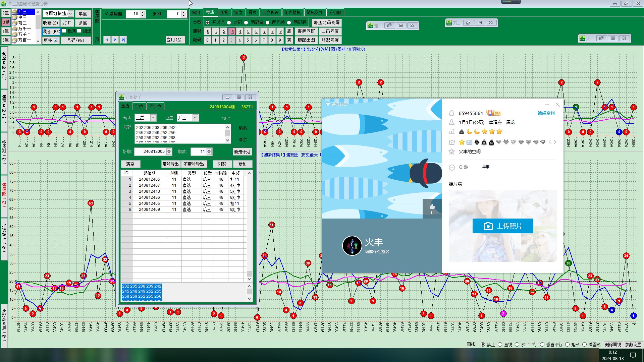Viewport: 644px width, 362px height.
Task: Click camera icon on 上传照片 button
Action: click(488, 226)
